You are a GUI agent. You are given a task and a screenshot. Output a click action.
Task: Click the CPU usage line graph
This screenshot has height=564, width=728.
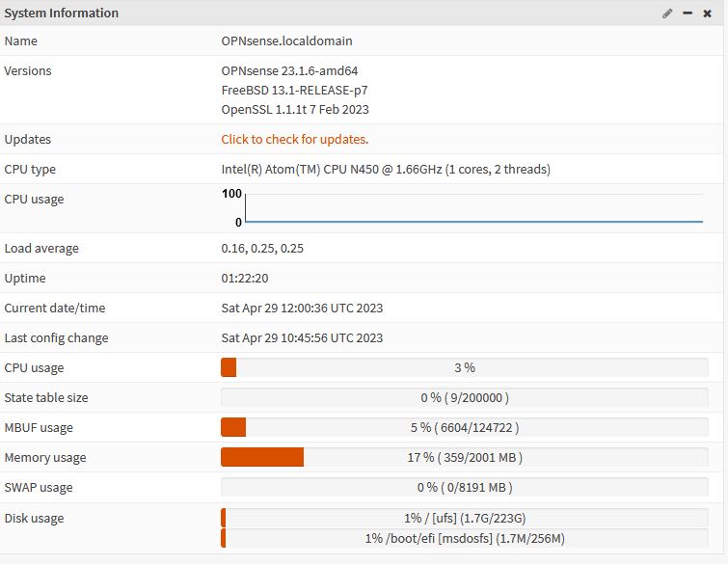coord(463,207)
